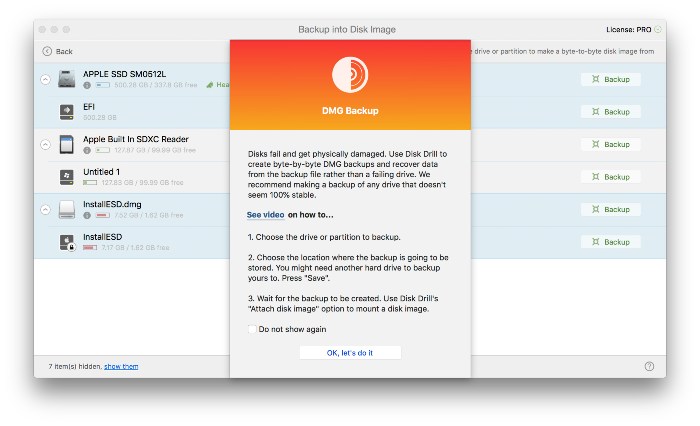This screenshot has height=426, width=700.
Task: Backup the Apple Built In SDXC Reader
Action: [x=611, y=144]
